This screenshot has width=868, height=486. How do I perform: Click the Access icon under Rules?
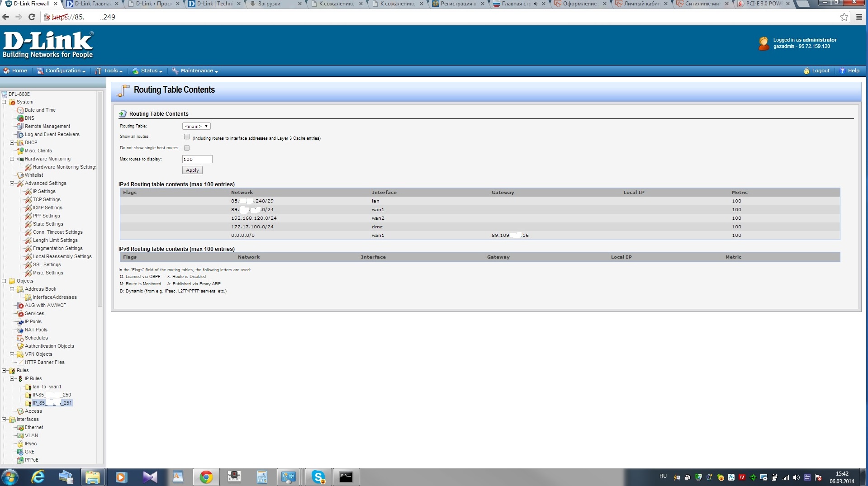tap(20, 411)
